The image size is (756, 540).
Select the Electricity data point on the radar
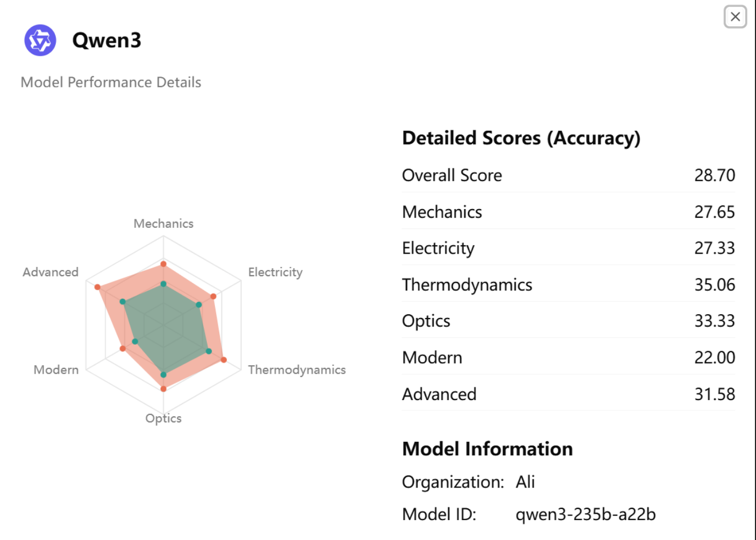[x=213, y=295]
